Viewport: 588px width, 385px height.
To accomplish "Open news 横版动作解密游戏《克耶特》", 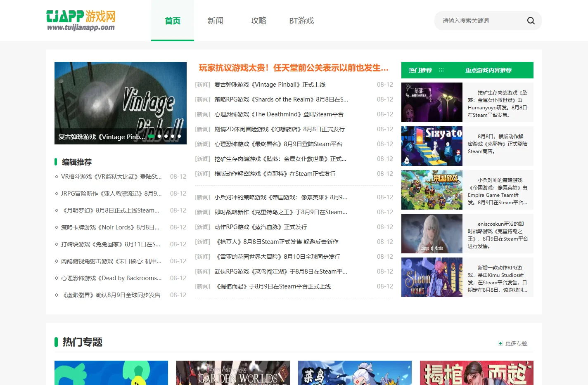I will [275, 174].
